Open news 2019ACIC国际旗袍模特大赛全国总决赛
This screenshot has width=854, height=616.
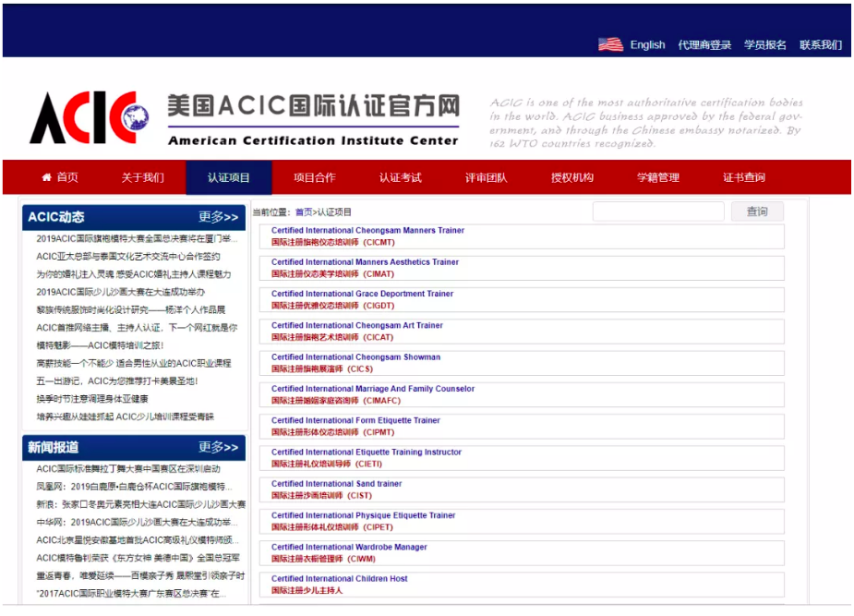[137, 238]
